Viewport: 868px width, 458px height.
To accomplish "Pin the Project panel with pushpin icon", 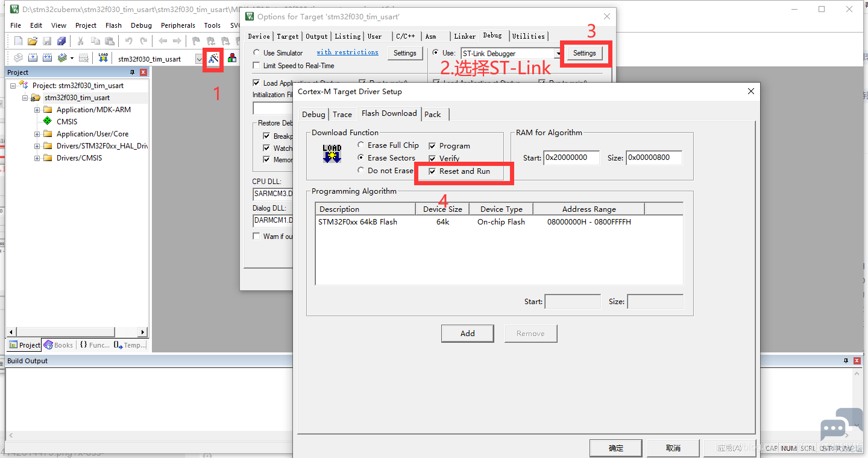I will [x=133, y=72].
